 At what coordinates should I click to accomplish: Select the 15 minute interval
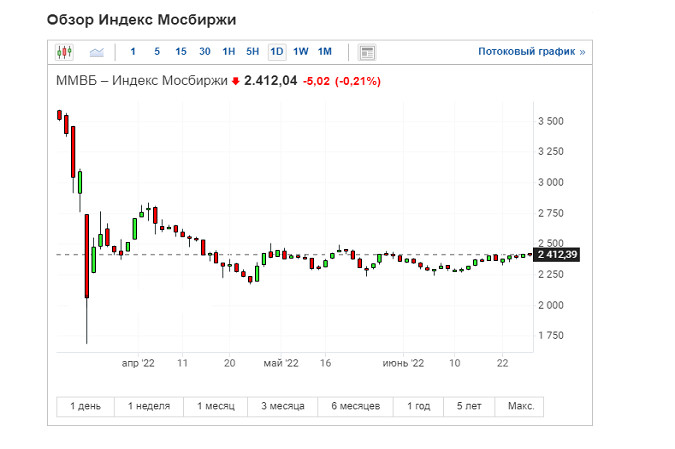tap(181, 52)
